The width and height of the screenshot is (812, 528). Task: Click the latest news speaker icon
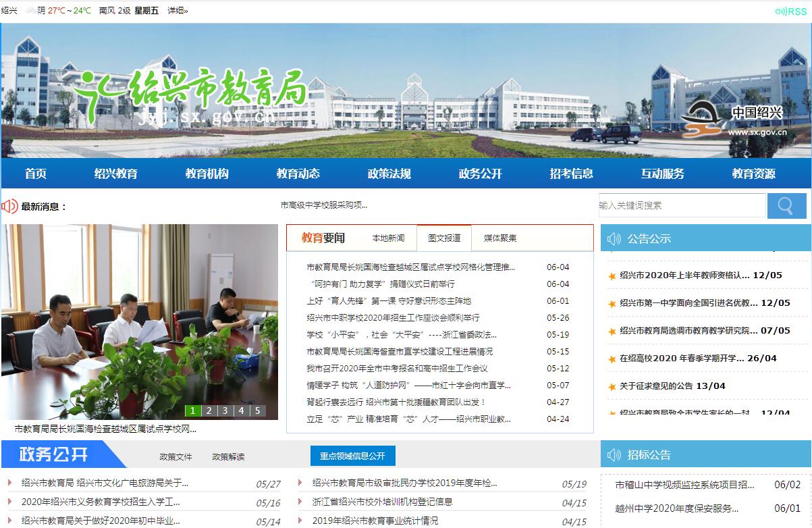click(10, 207)
